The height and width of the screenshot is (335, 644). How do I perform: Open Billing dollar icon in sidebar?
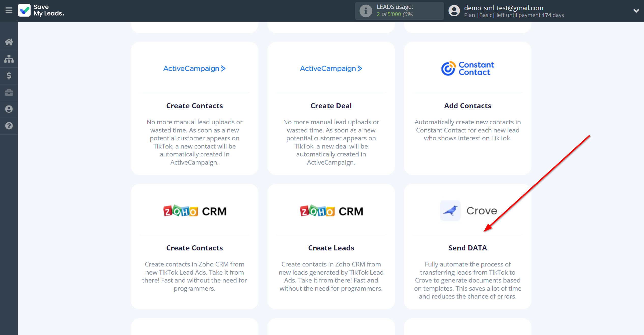tap(9, 76)
